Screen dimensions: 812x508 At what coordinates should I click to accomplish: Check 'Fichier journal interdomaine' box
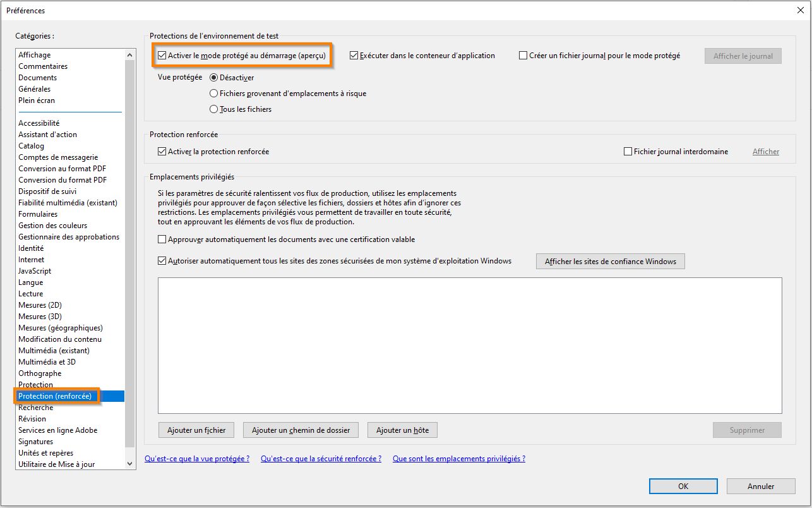[628, 152]
